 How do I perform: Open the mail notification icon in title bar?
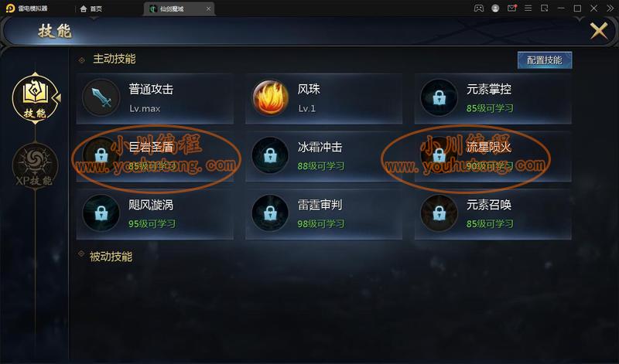click(x=511, y=9)
